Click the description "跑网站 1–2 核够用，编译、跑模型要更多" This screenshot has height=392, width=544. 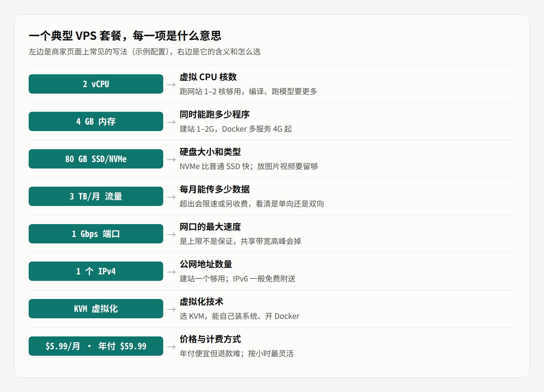(x=248, y=92)
